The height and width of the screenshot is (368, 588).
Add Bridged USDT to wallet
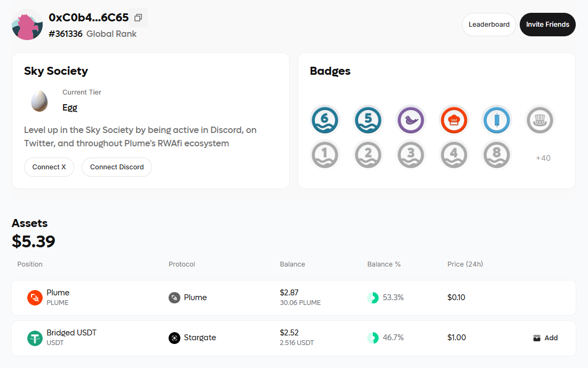point(545,338)
